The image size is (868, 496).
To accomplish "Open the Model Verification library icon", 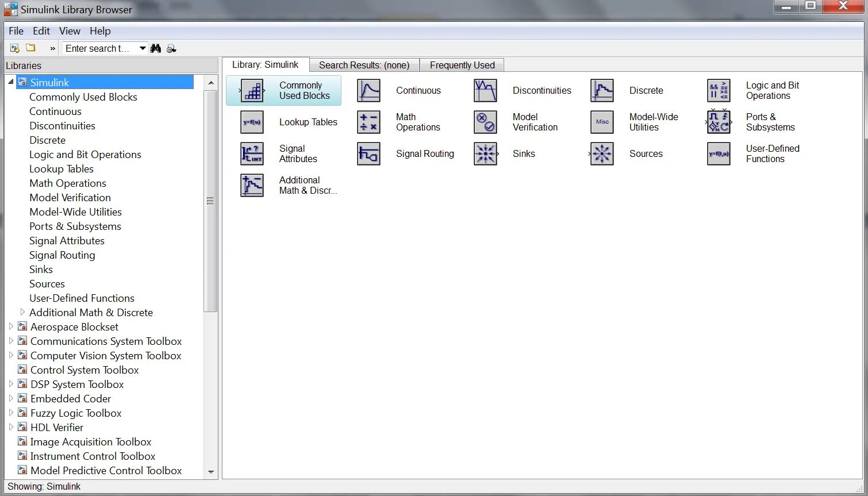I will pyautogui.click(x=485, y=122).
